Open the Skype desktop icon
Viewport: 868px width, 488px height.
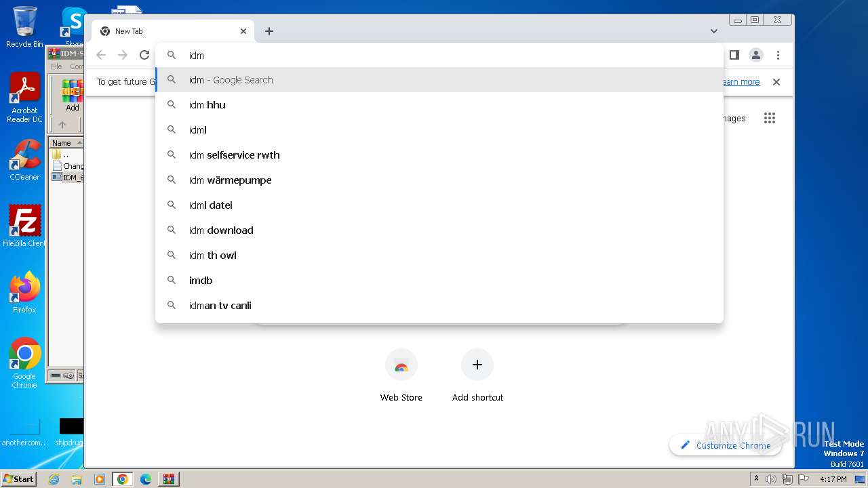coord(74,27)
